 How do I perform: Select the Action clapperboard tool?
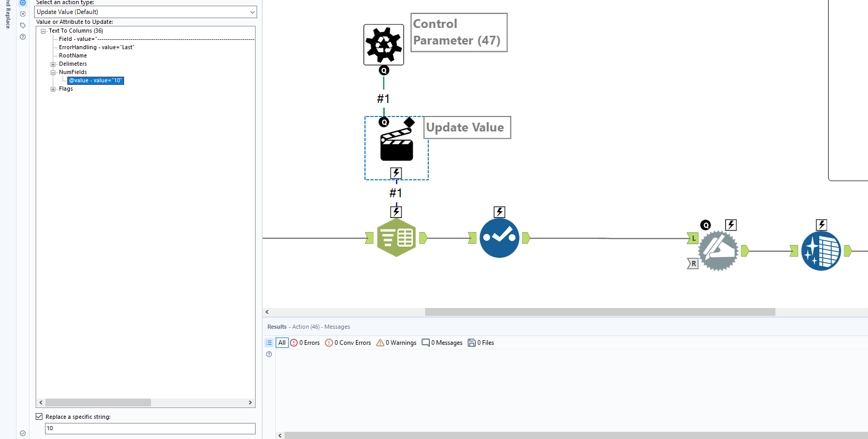point(397,145)
